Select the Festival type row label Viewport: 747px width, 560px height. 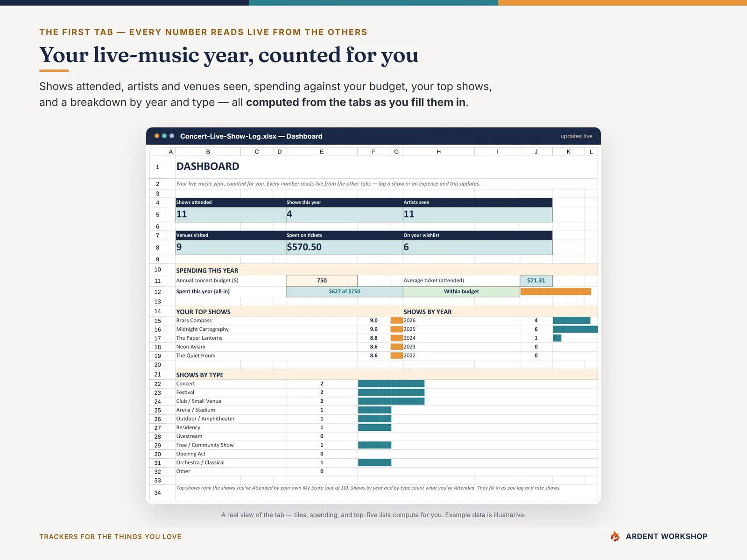(x=185, y=392)
